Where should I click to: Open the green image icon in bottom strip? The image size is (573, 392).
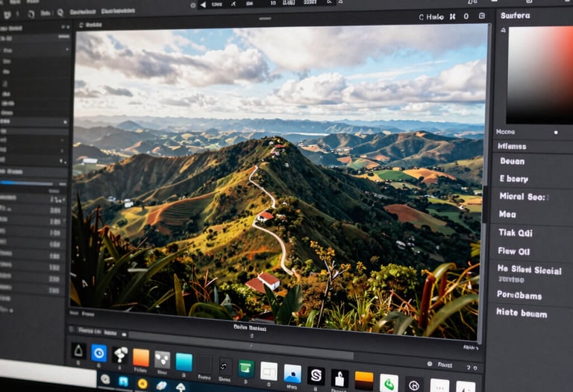coord(246,369)
